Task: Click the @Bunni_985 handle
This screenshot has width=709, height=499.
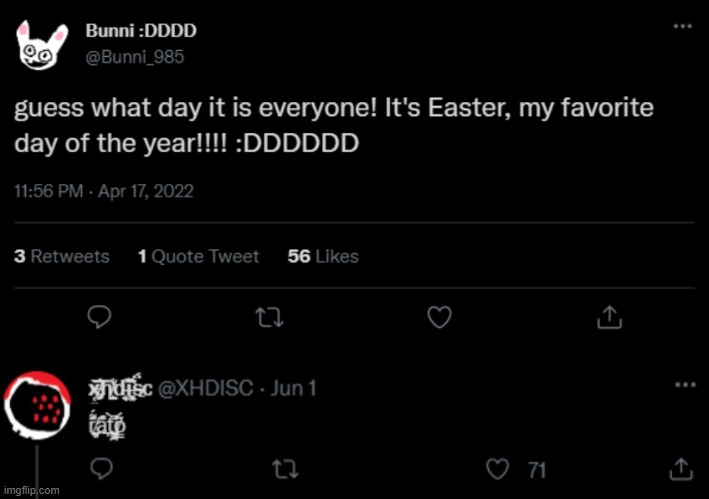Action: (141, 57)
